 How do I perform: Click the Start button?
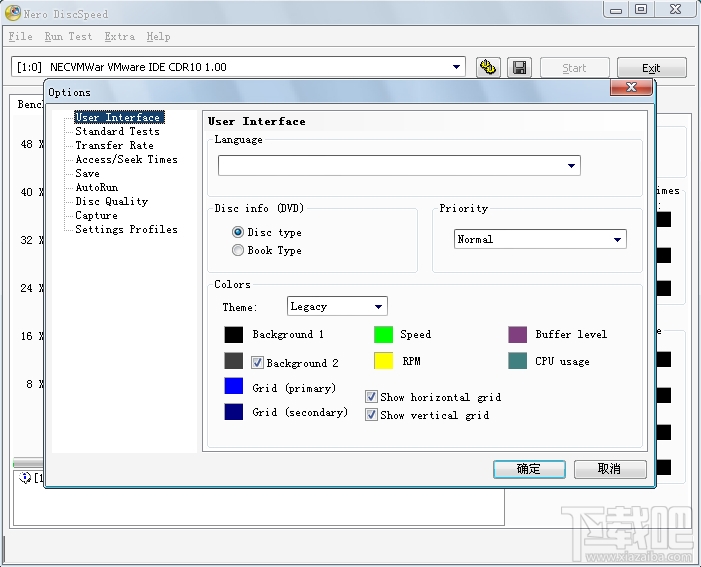coord(574,68)
